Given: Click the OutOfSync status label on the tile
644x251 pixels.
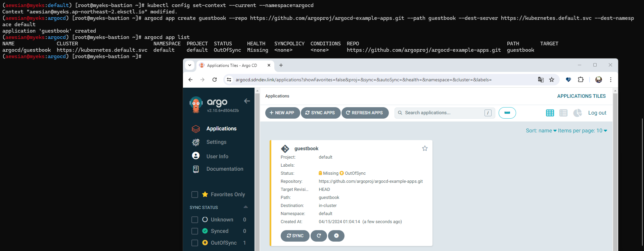Looking at the screenshot, I should coord(355,173).
